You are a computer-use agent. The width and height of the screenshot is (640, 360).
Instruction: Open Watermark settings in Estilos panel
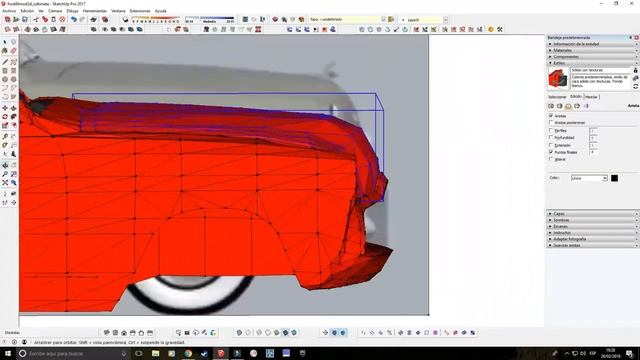(x=577, y=106)
